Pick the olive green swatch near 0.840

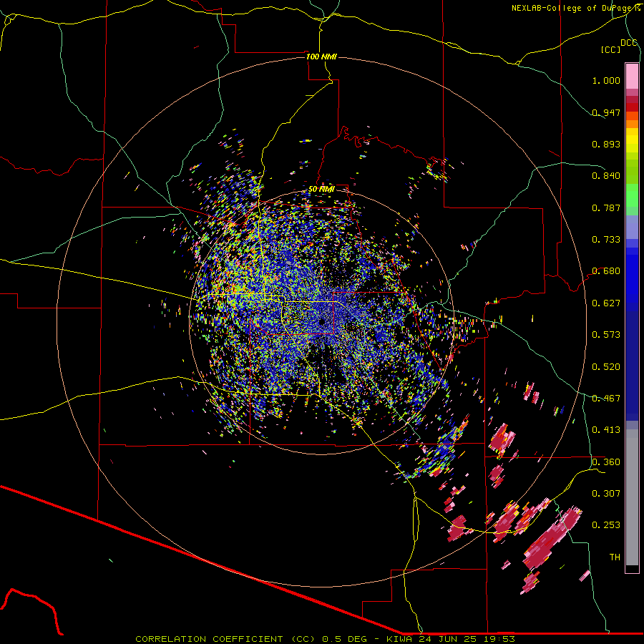(632, 172)
